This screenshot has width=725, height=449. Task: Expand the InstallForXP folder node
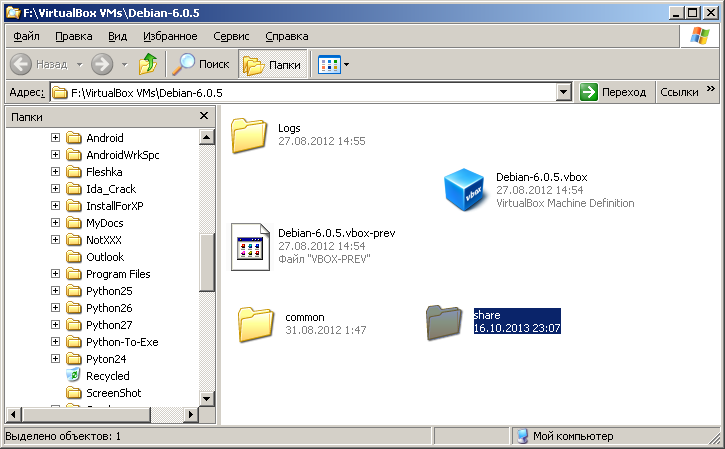[55, 205]
